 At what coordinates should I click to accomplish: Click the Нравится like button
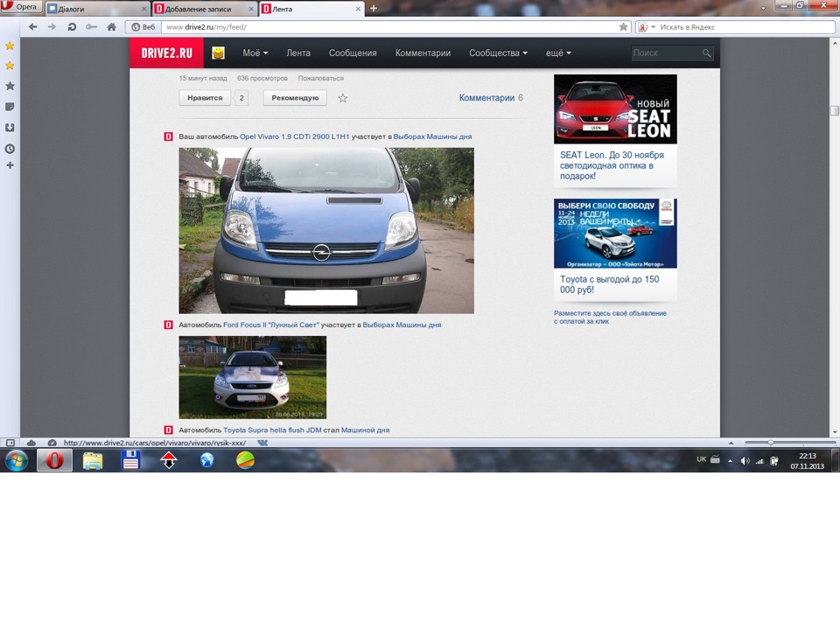pos(205,98)
